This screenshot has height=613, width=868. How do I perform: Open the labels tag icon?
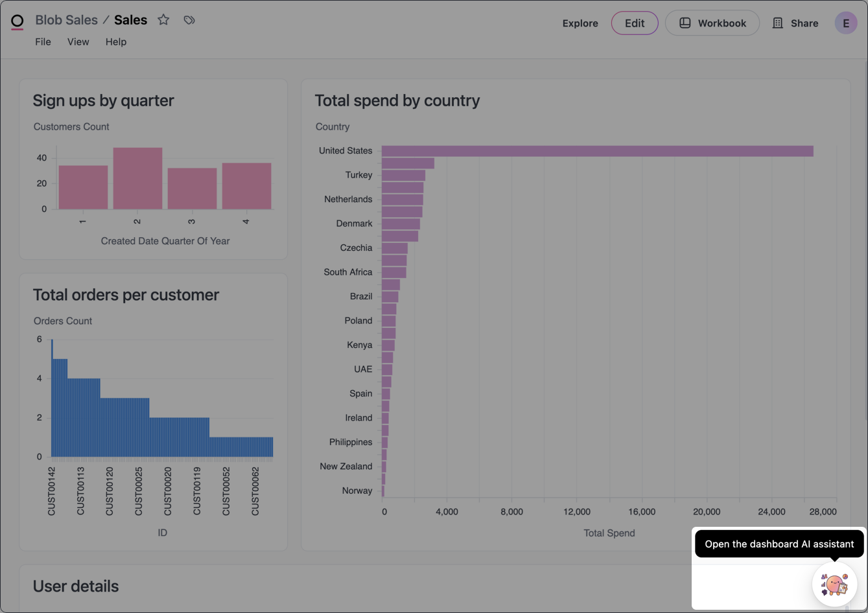(x=189, y=20)
